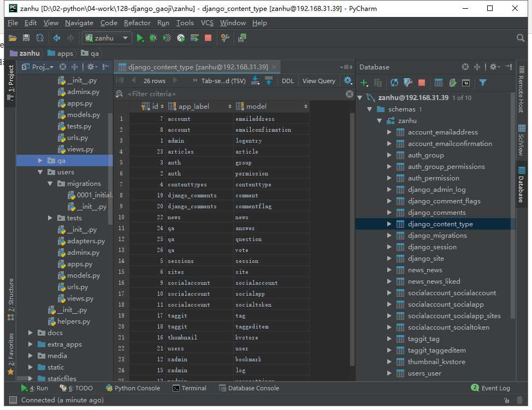This screenshot has width=532, height=410.
Task: Open the Navigate menu
Action: [x=79, y=23]
